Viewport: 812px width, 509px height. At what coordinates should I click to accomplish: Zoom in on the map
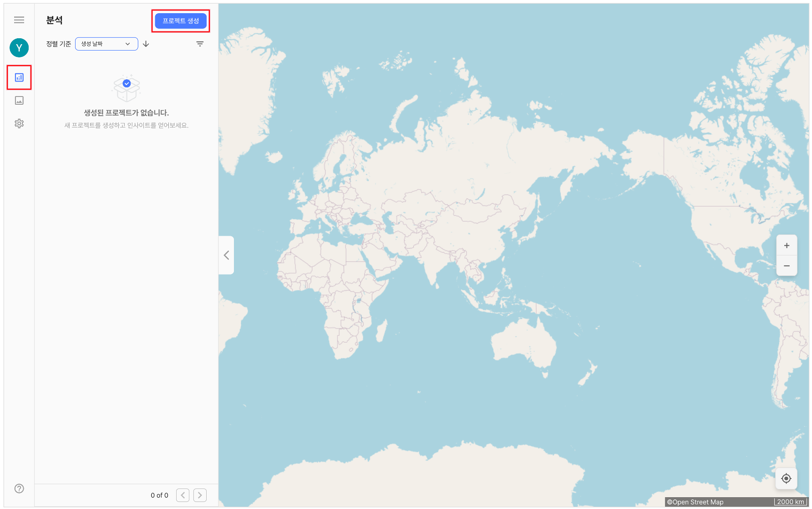click(x=787, y=245)
